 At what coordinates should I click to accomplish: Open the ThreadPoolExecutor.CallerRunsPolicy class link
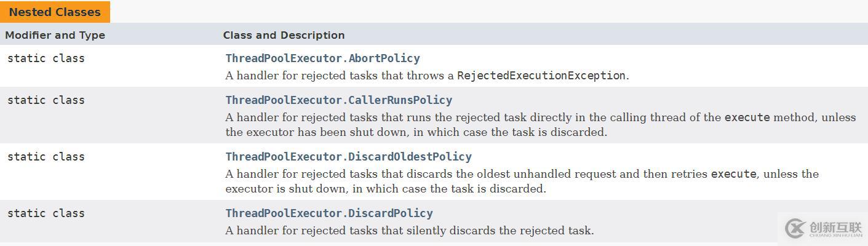tap(338, 100)
